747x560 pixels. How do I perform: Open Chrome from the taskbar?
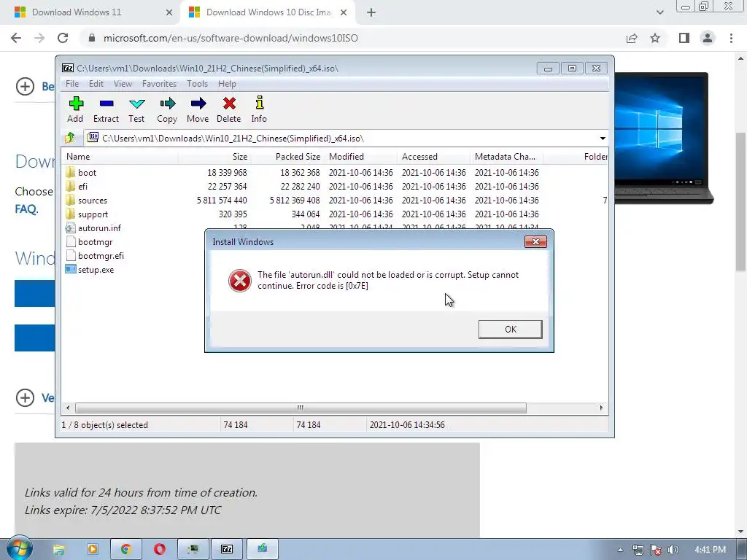pos(125,549)
